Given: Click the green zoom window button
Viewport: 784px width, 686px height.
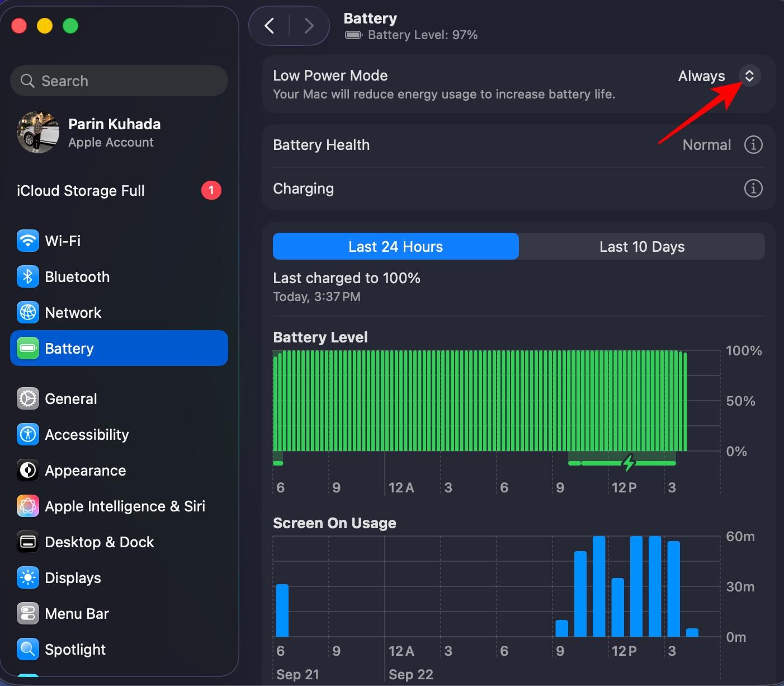Looking at the screenshot, I should [70, 26].
